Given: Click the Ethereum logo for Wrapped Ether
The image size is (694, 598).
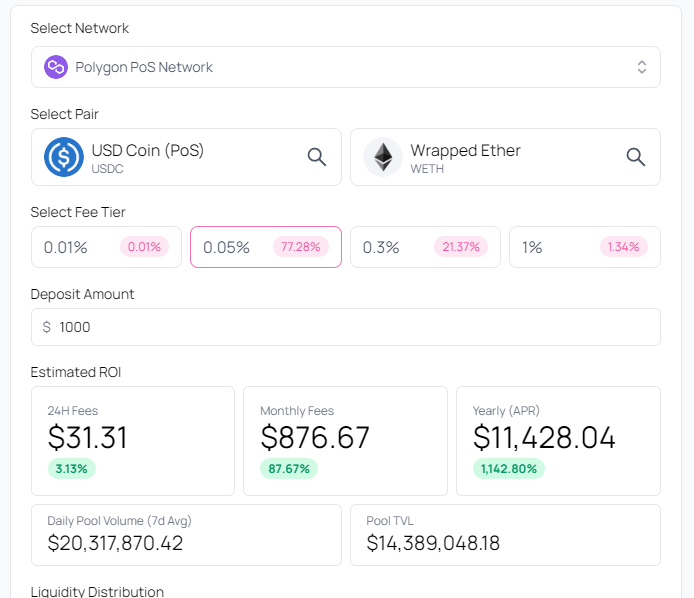Looking at the screenshot, I should tap(382, 157).
